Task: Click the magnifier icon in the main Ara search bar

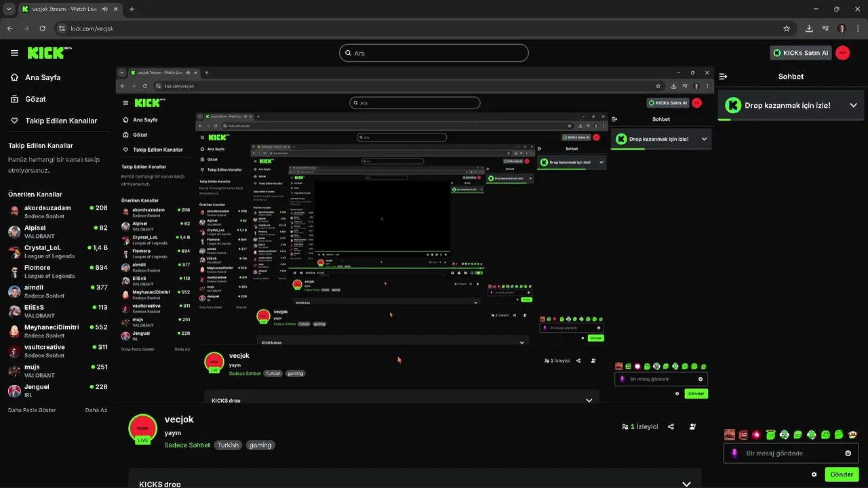Action: [x=348, y=53]
